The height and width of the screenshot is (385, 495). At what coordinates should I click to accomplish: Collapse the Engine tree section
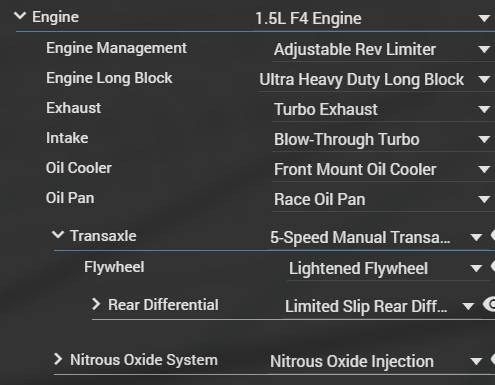coord(20,15)
